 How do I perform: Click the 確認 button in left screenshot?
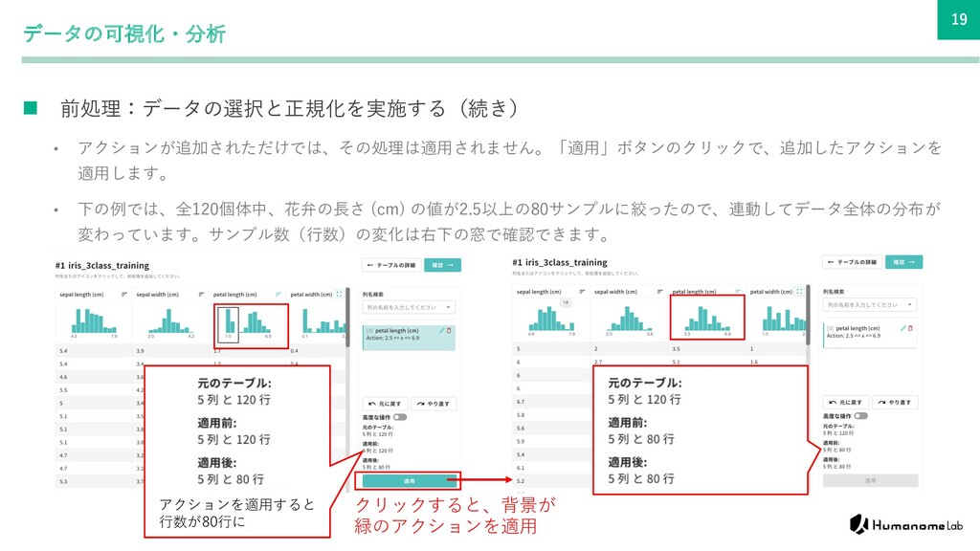tap(442, 266)
